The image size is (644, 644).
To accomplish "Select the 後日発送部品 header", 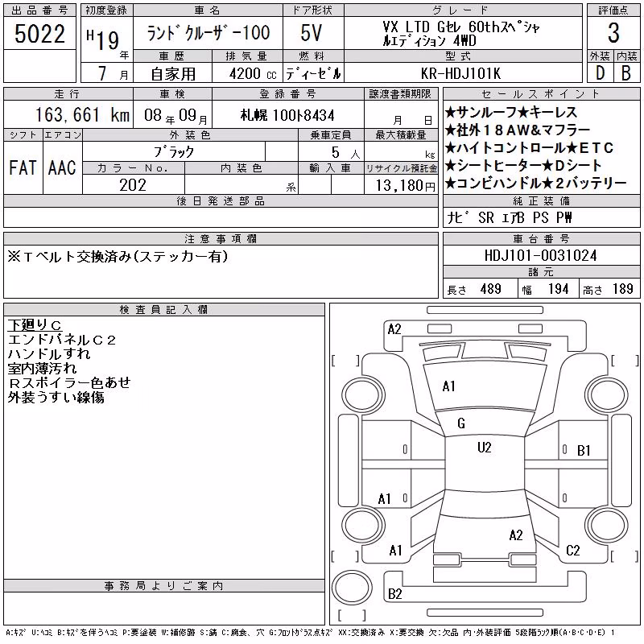I will coord(221,200).
